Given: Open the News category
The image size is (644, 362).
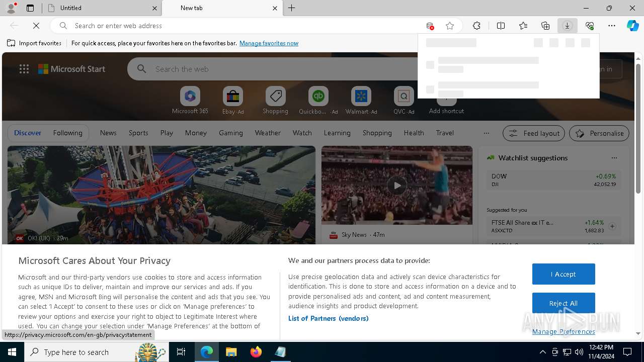Looking at the screenshot, I should [108, 133].
